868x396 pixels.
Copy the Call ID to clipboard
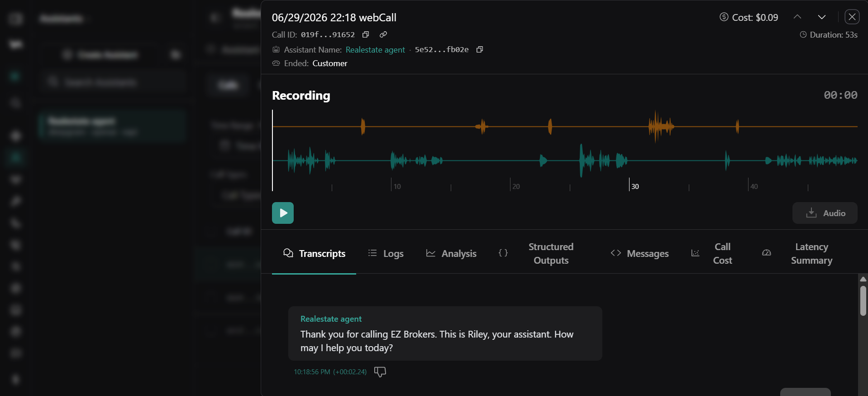(366, 34)
